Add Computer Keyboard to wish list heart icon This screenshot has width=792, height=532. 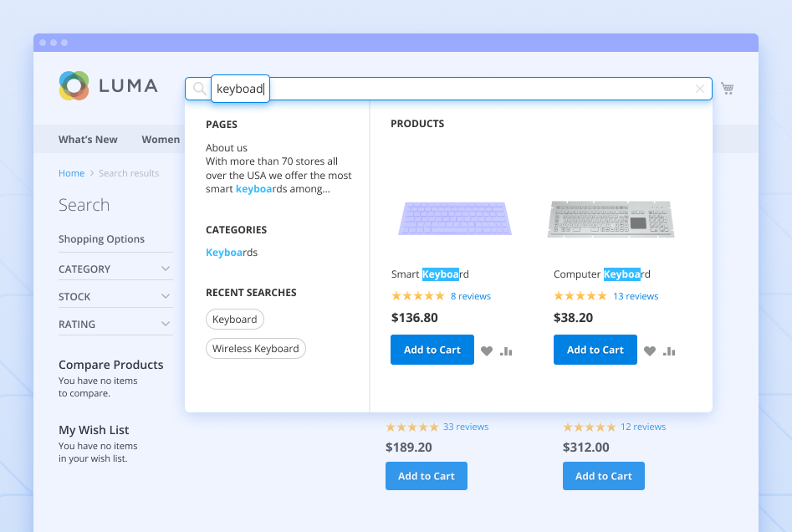pos(650,351)
